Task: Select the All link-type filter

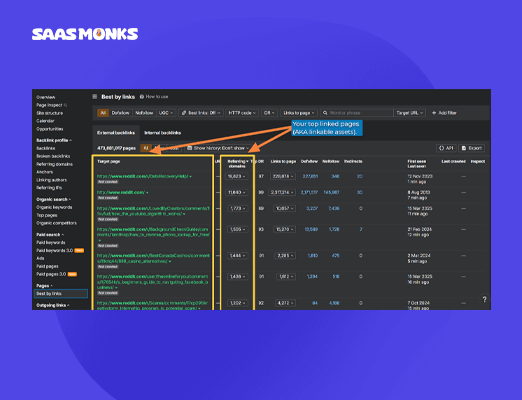Action: [x=103, y=113]
